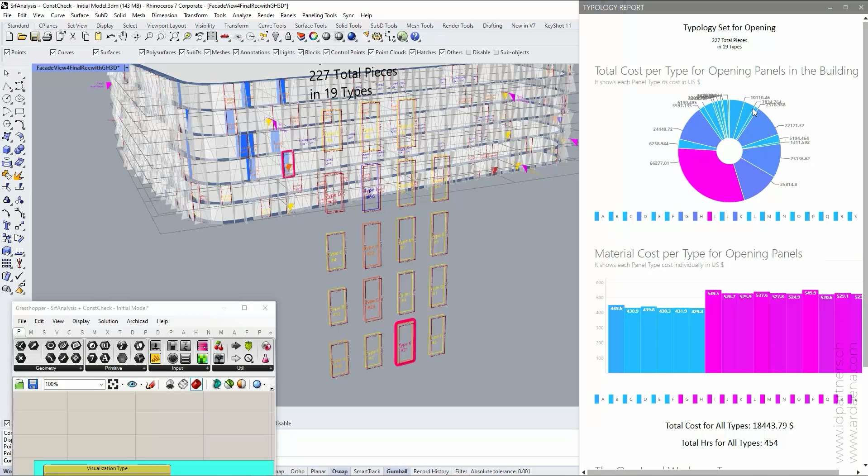Toggle the Curves filter checkbox
The image size is (868, 476).
(x=53, y=52)
